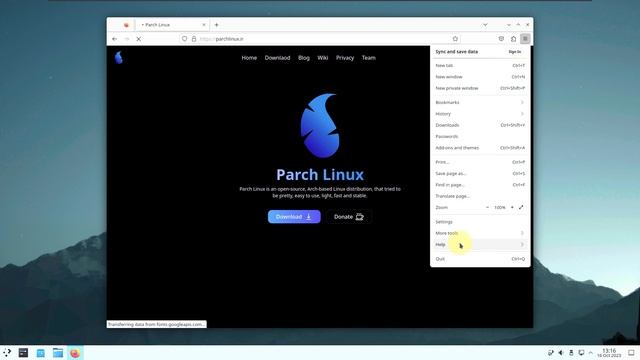Open Add-ons and themes
The height and width of the screenshot is (360, 640).
(x=480, y=148)
